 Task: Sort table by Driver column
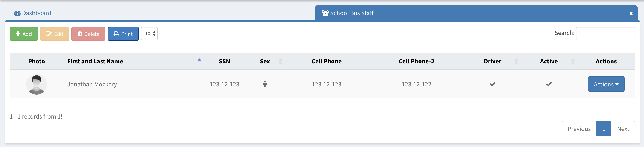pyautogui.click(x=516, y=61)
